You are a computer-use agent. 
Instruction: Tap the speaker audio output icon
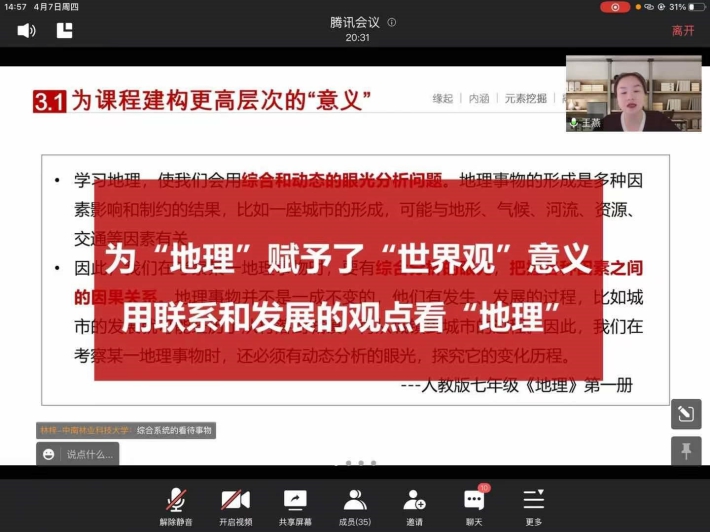[26, 31]
